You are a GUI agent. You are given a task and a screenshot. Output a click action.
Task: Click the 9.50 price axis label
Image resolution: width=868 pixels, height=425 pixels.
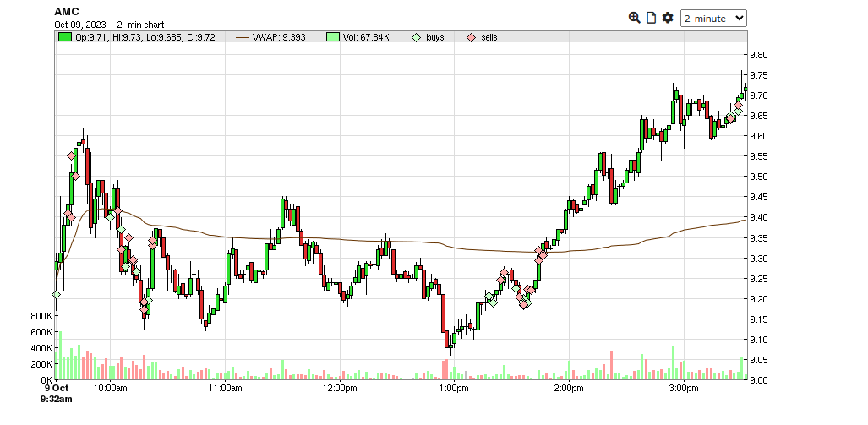pyautogui.click(x=758, y=177)
